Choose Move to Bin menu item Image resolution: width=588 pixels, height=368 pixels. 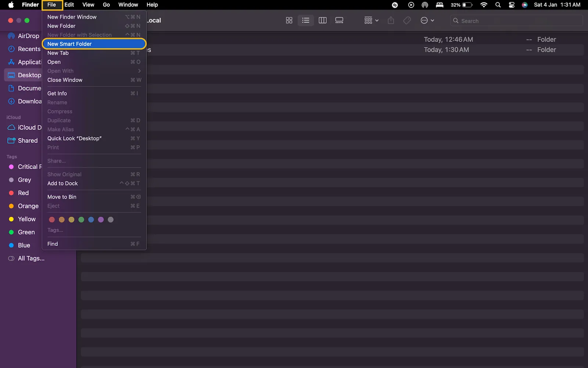(94, 197)
